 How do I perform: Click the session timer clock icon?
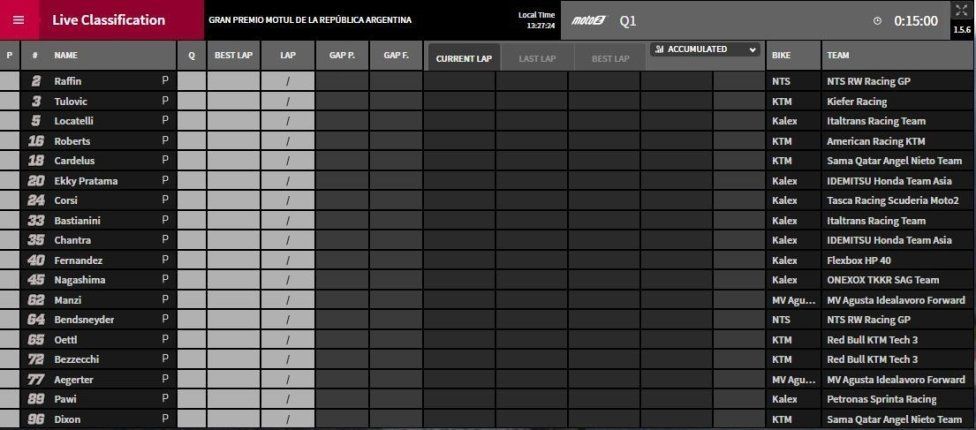click(x=878, y=21)
